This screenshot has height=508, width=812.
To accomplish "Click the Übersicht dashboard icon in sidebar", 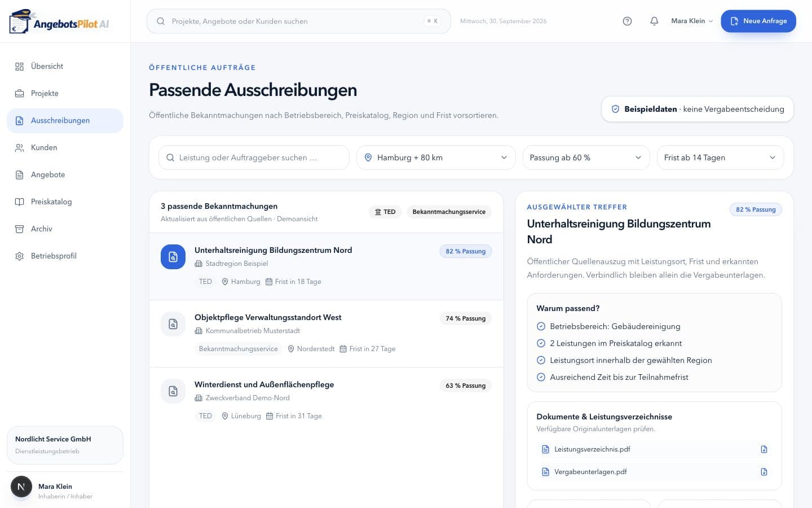I will coord(19,67).
